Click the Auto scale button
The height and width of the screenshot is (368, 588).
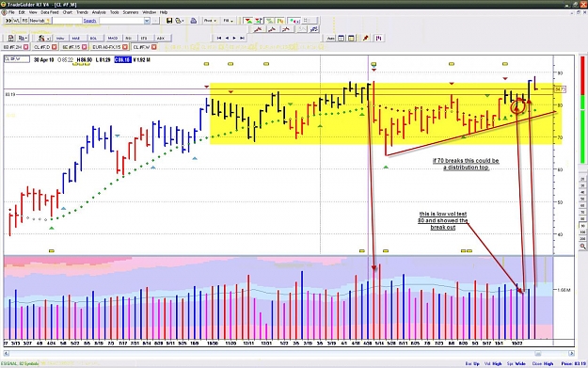tap(331, 38)
